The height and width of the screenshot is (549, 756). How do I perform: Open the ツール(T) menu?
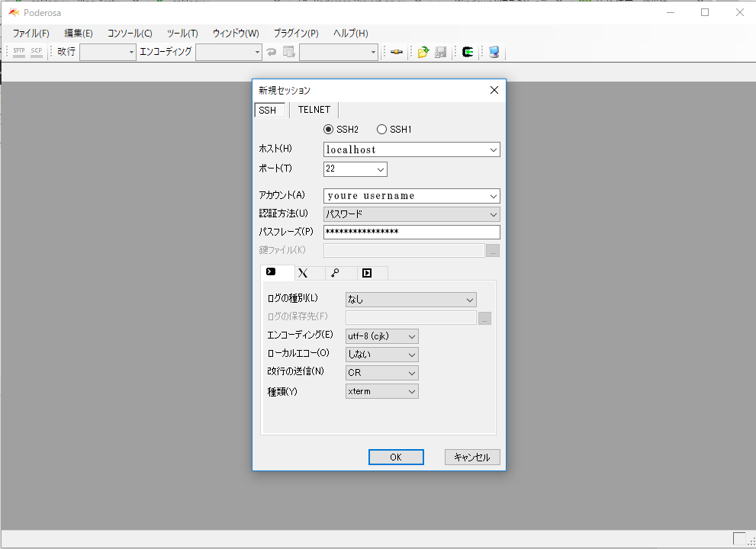[x=182, y=34]
